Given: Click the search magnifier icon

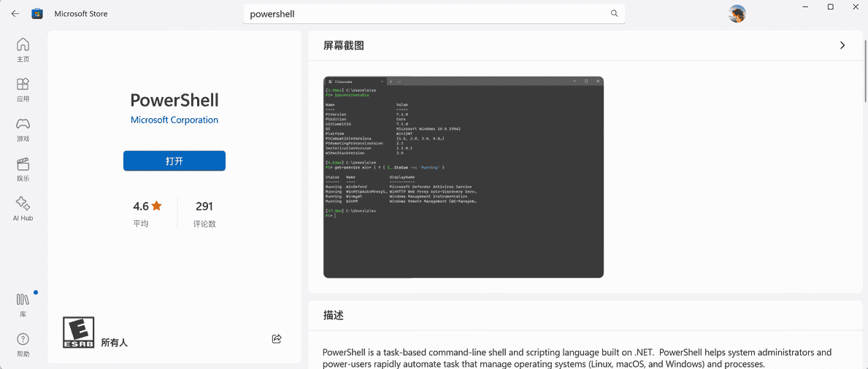Looking at the screenshot, I should tap(614, 14).
